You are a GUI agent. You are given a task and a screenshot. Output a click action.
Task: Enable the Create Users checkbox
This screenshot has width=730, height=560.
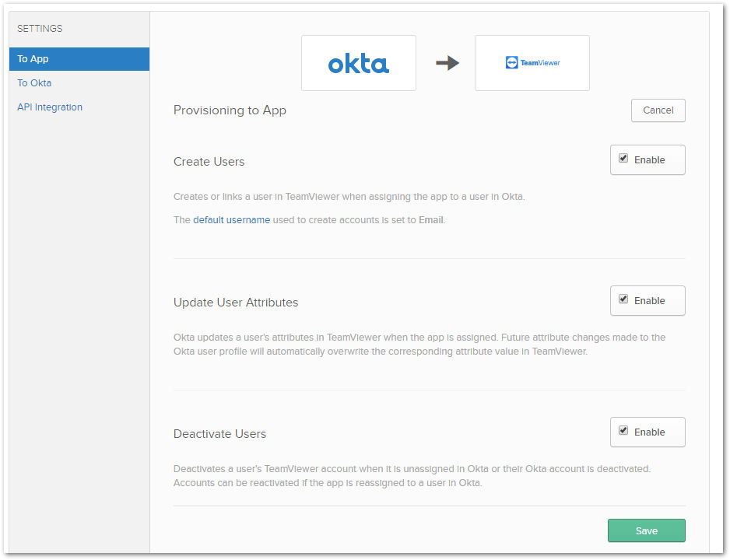(x=623, y=159)
